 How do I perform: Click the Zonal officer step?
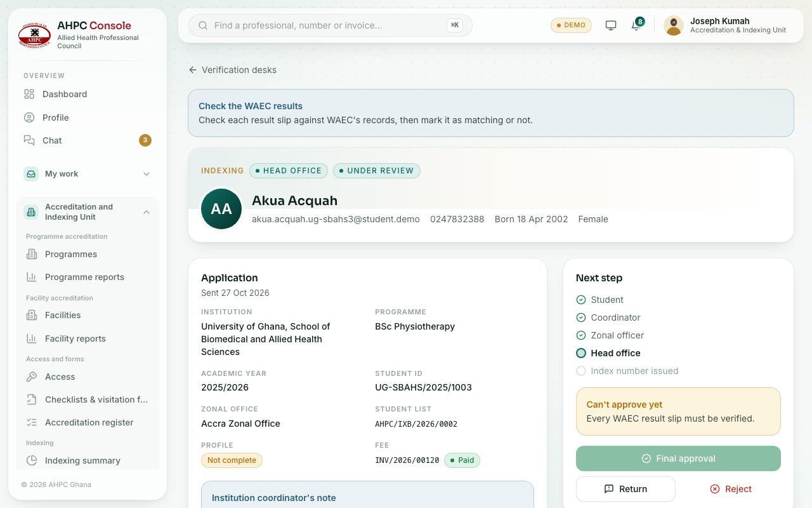tap(617, 335)
